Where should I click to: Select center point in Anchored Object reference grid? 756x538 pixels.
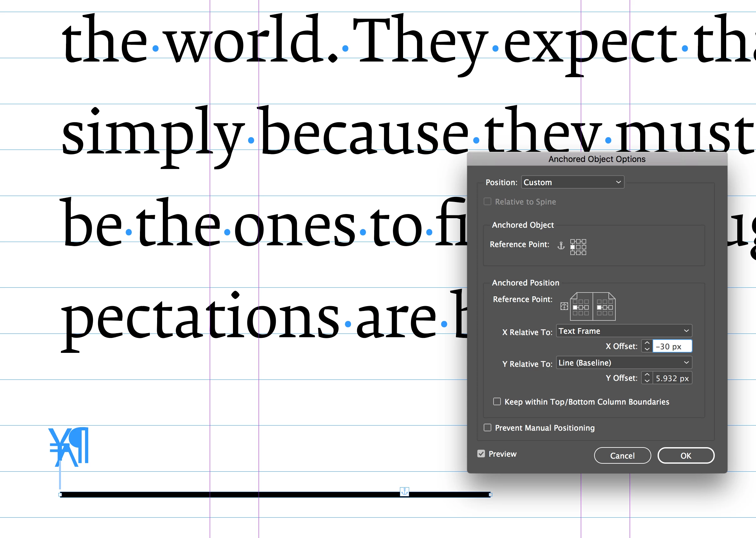pyautogui.click(x=578, y=247)
